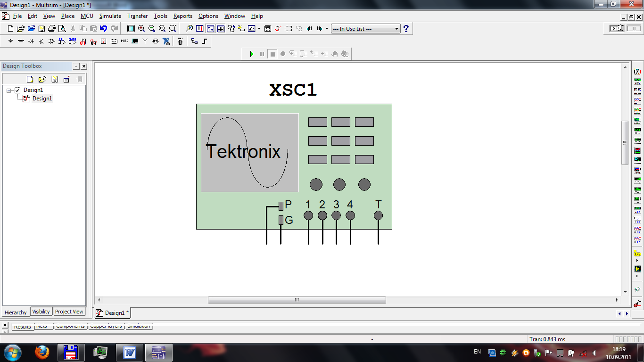Viewport: 644px width, 362px height.
Task: Toggle the Design Toolbox button in the toolbar
Action: pyautogui.click(x=211, y=29)
